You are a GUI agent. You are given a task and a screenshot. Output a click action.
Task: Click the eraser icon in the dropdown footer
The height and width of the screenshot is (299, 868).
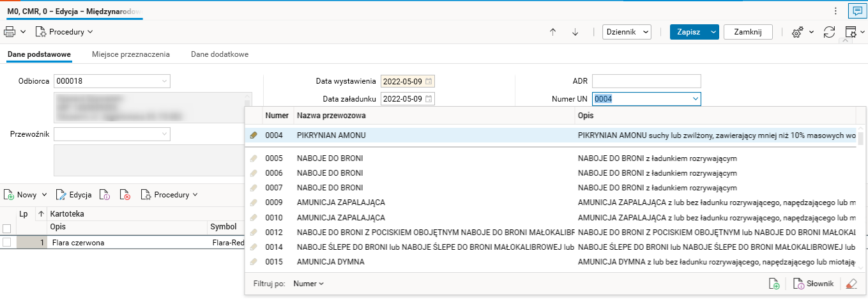tap(850, 284)
